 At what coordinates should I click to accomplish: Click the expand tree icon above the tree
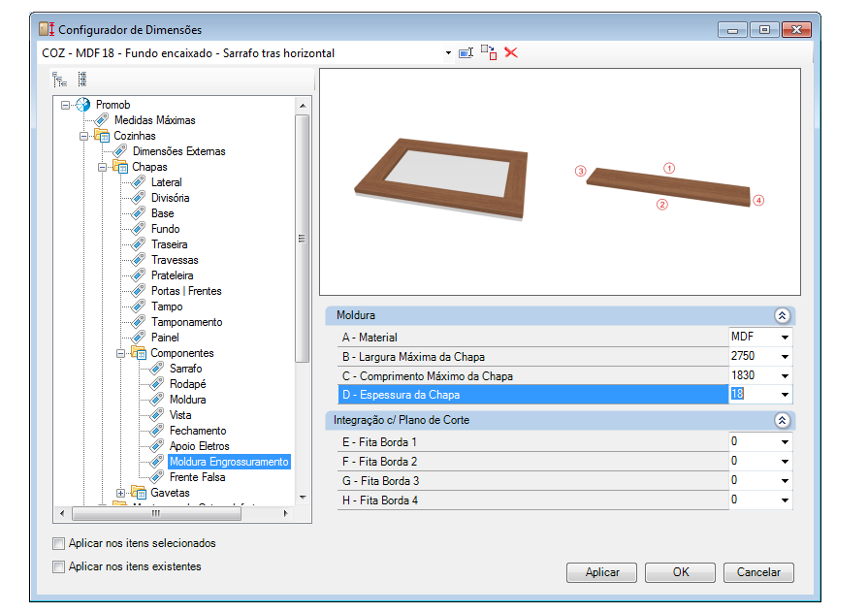[x=59, y=80]
